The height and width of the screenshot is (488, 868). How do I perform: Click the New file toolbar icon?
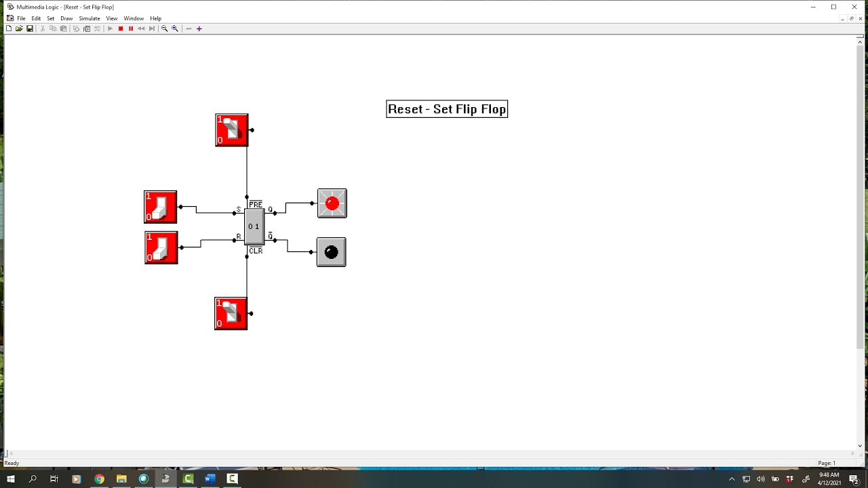pos(9,28)
